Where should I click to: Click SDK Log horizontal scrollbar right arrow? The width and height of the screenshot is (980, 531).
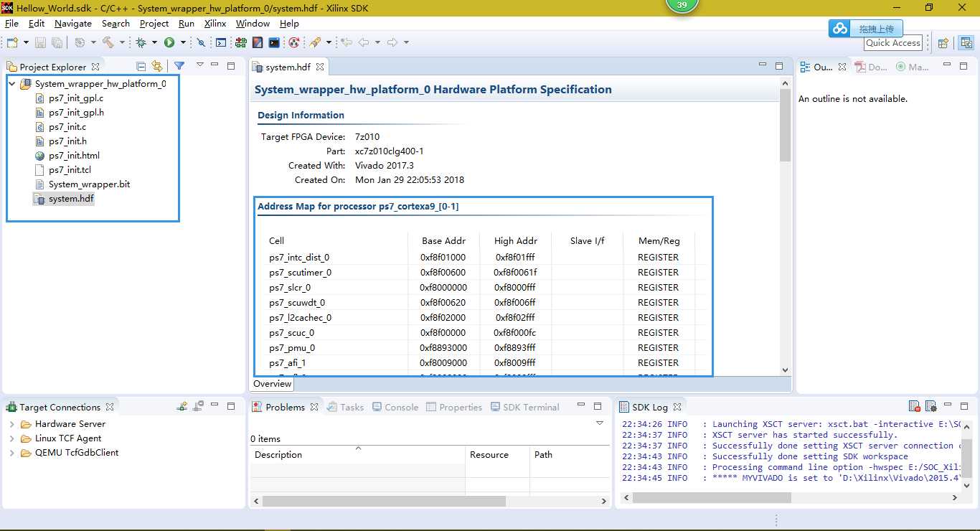(x=953, y=497)
